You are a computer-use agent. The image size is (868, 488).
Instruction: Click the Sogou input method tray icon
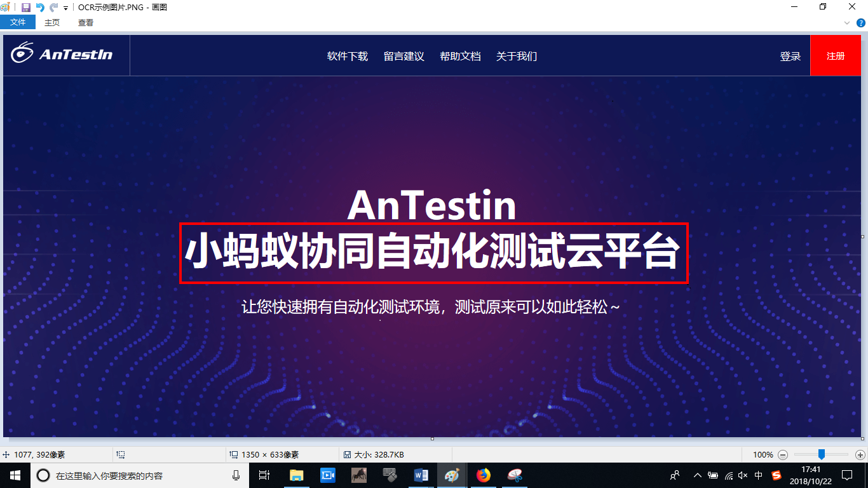(776, 475)
